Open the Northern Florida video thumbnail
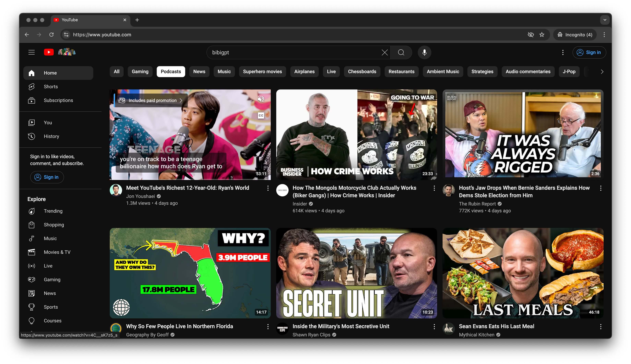631x364 pixels. pos(190,273)
